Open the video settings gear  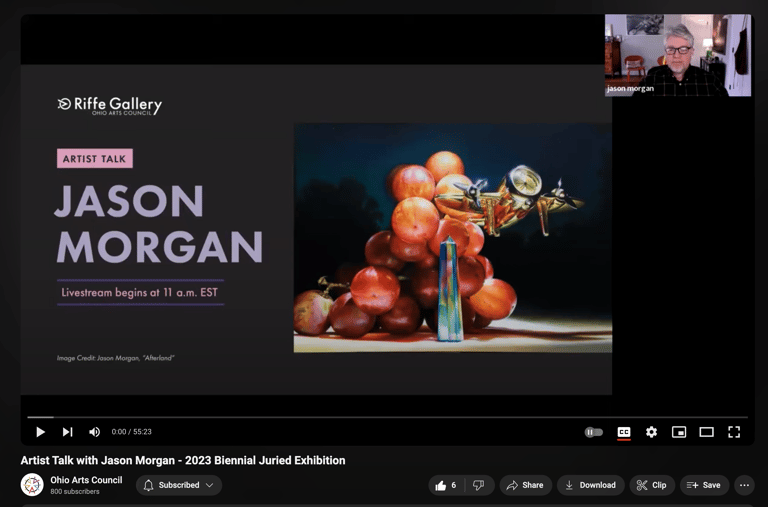[651, 432]
